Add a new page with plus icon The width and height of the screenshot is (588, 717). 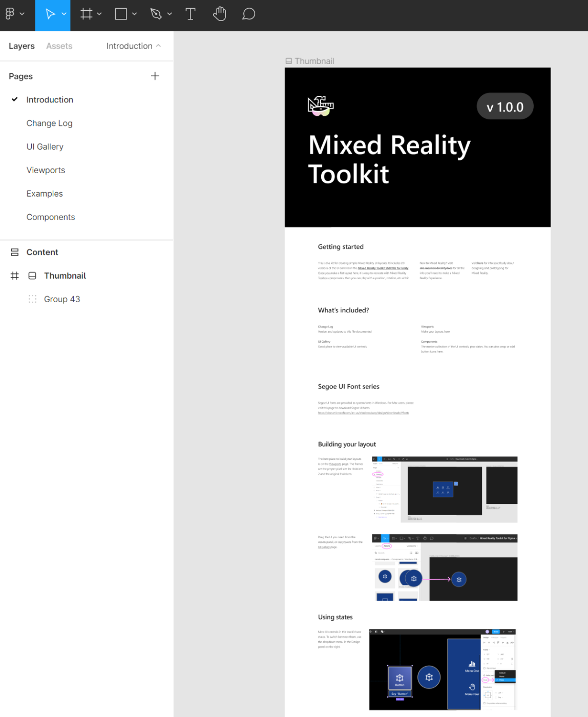pyautogui.click(x=155, y=76)
